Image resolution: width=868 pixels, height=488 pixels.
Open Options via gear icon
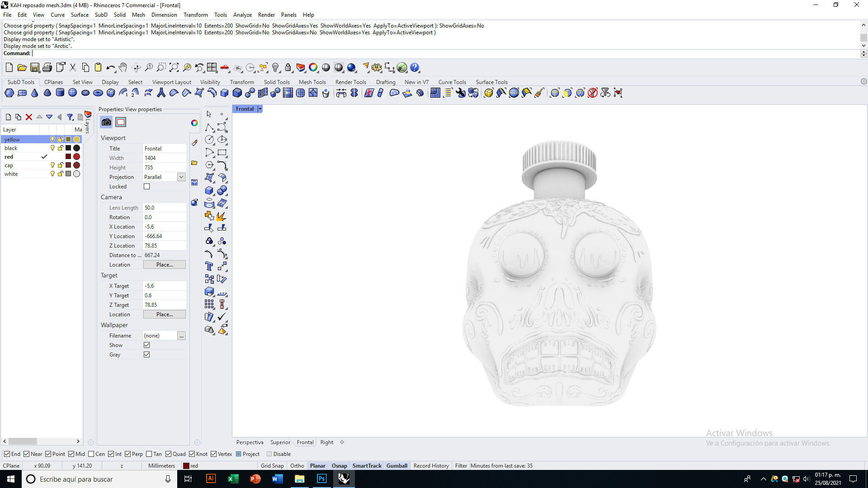pos(377,68)
